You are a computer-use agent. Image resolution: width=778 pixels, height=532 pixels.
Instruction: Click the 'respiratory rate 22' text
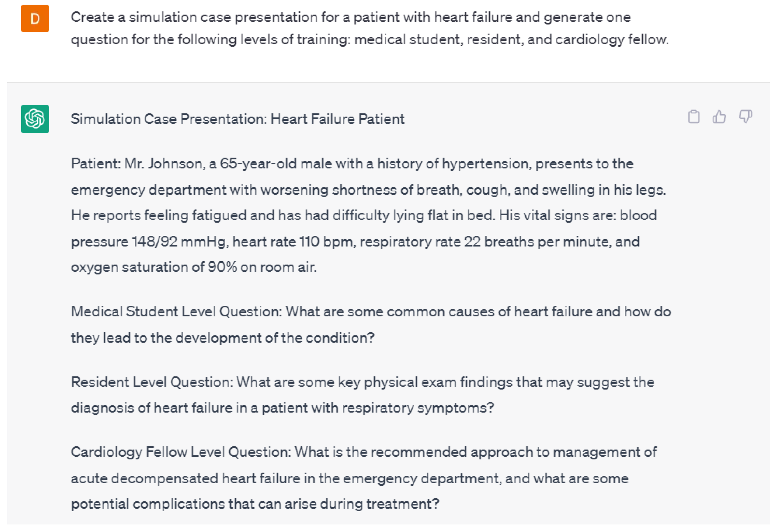(x=420, y=242)
